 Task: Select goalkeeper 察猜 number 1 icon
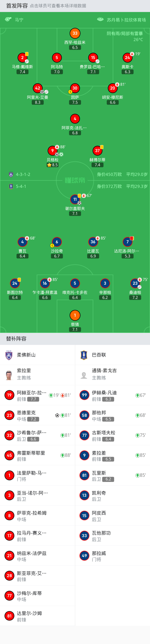point(75,315)
